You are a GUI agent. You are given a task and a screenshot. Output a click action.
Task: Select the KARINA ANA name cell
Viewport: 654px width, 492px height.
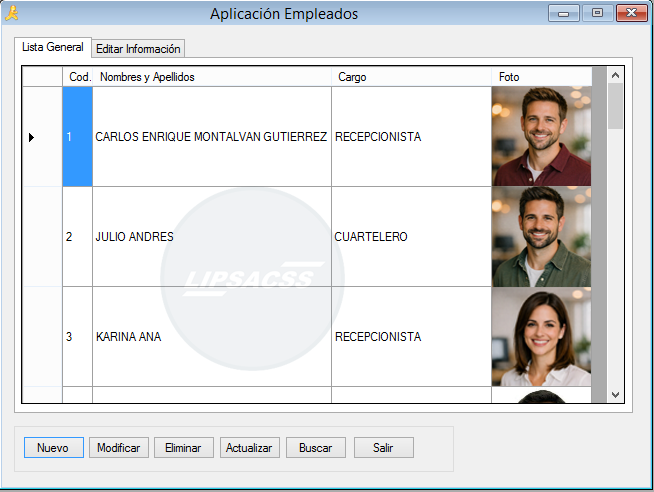click(212, 336)
